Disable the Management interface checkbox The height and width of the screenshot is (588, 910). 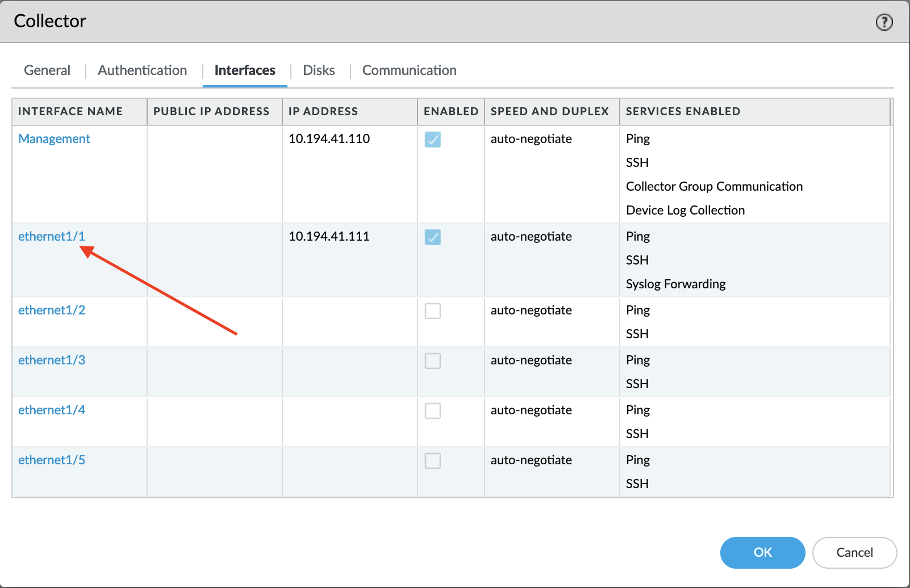(433, 140)
